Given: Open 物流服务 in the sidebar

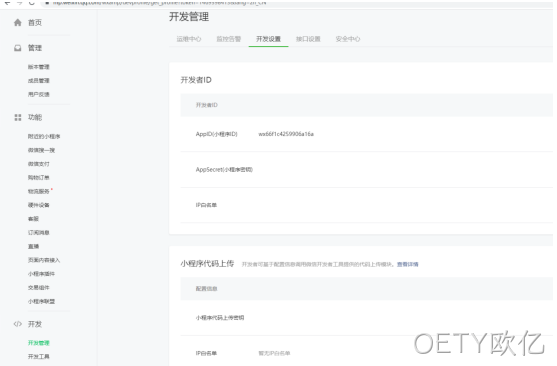Looking at the screenshot, I should click(39, 192).
